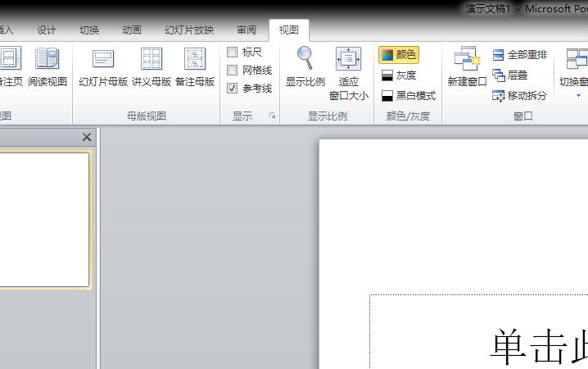The image size is (588, 369).
Task: Select Color mode (颜色)
Action: pos(399,55)
